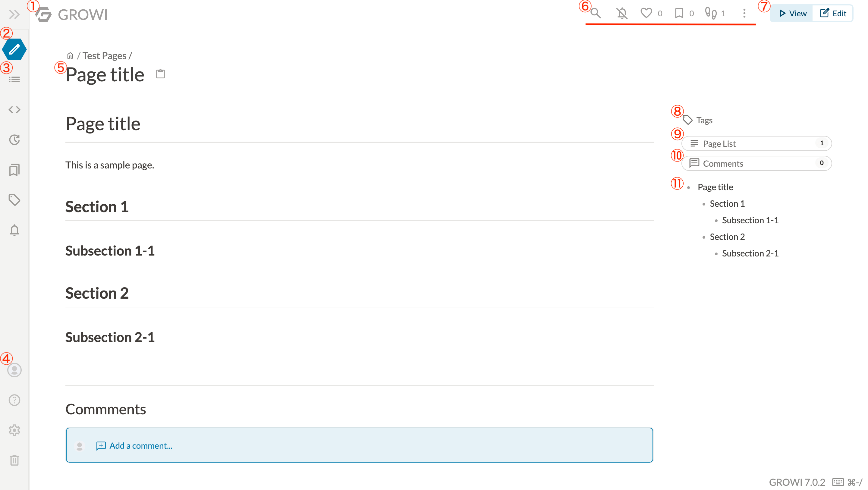Navigate to Test Pages breadcrumb link
The height and width of the screenshot is (490, 868).
tap(104, 55)
